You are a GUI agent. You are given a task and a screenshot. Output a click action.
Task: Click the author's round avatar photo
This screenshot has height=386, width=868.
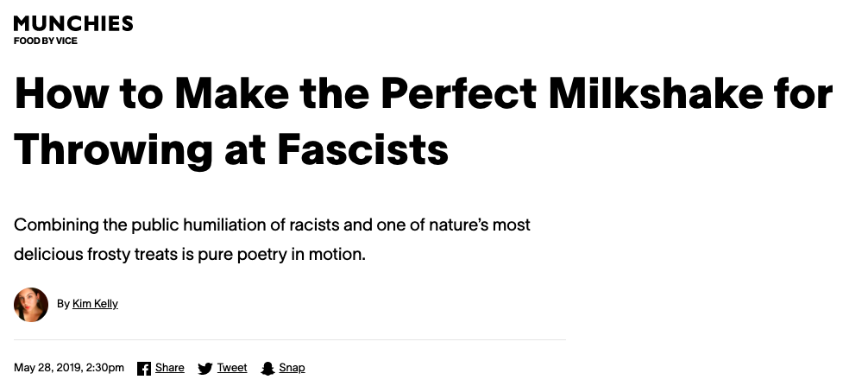(x=31, y=305)
